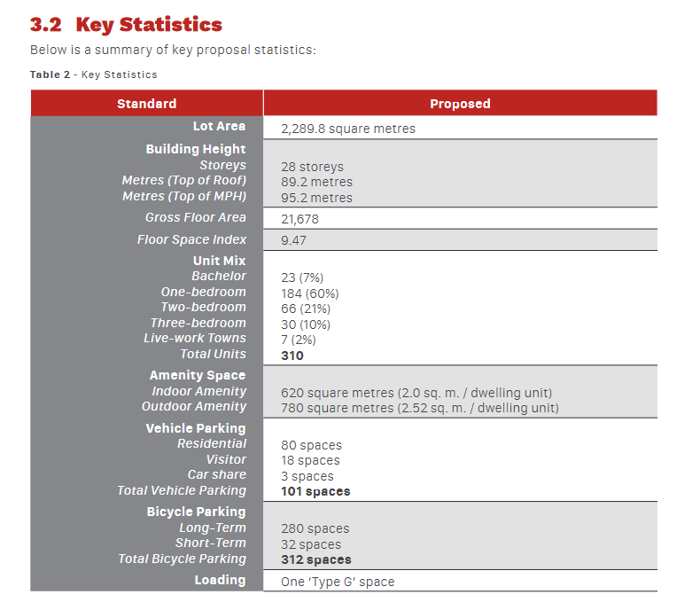700x610 pixels.
Task: Click the '9.47' value
Action: (x=293, y=240)
